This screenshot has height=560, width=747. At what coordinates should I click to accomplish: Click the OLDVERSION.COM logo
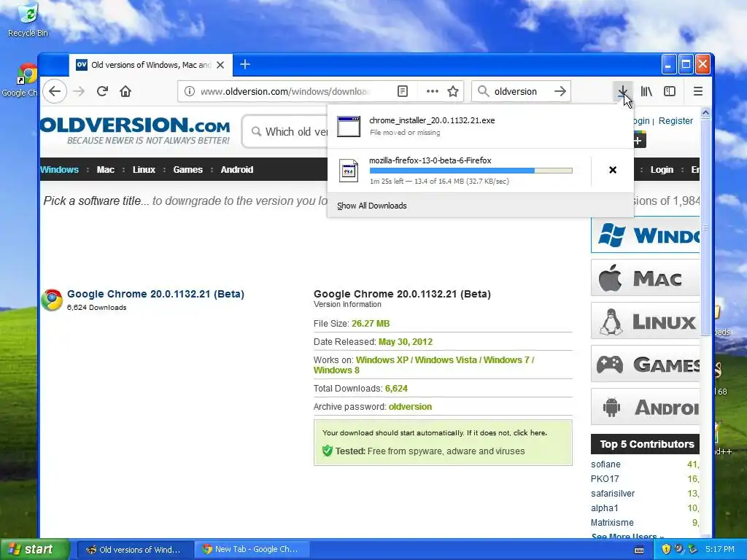pos(135,131)
